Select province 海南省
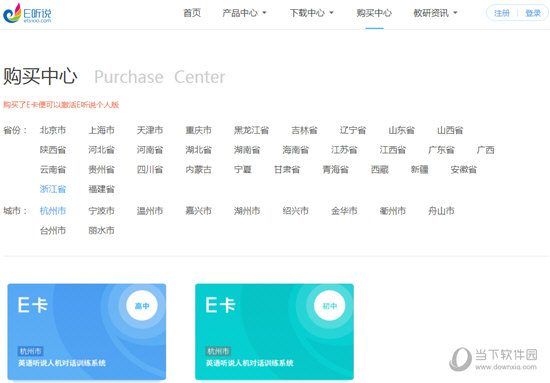 pos(296,150)
